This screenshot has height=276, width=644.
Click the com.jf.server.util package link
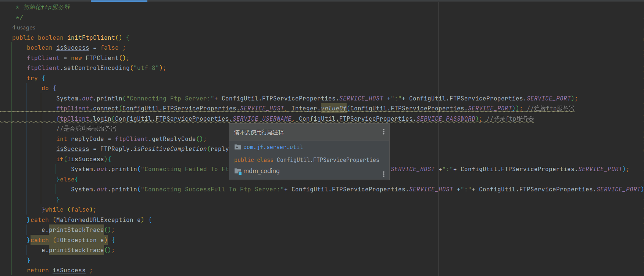(x=273, y=147)
